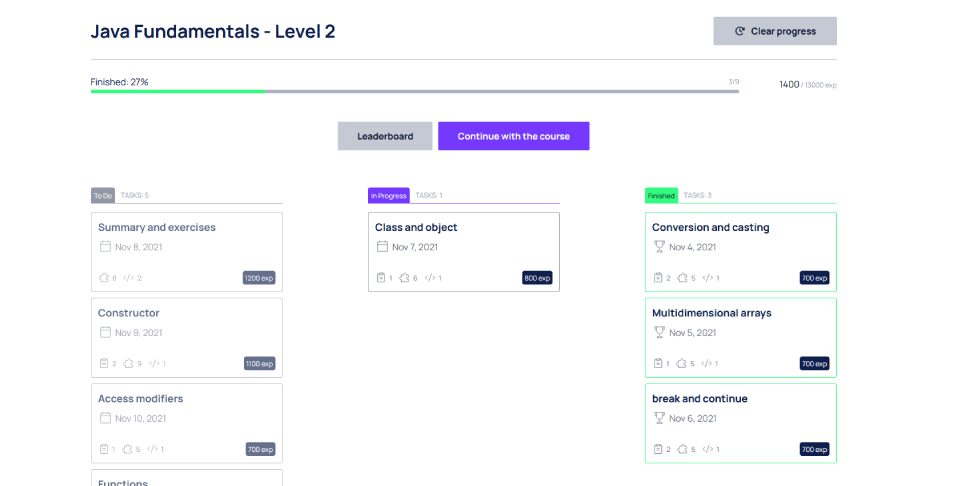
Task: Click trophy icon on Conversion and casting card
Action: point(659,247)
